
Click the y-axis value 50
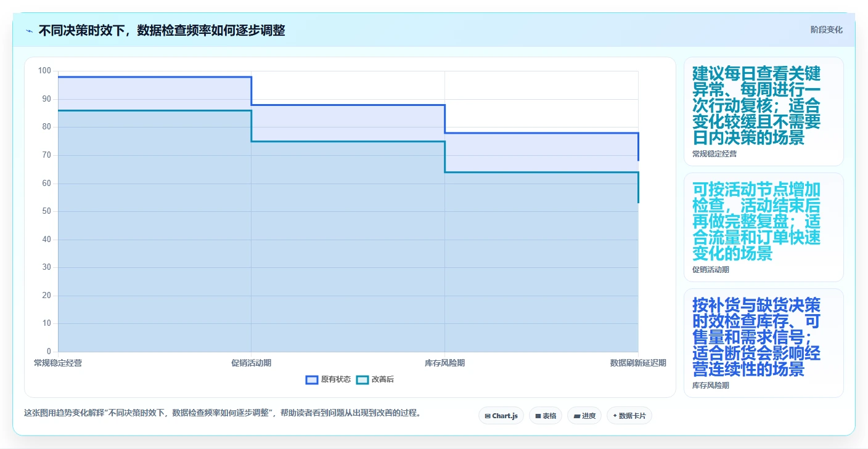pos(46,211)
